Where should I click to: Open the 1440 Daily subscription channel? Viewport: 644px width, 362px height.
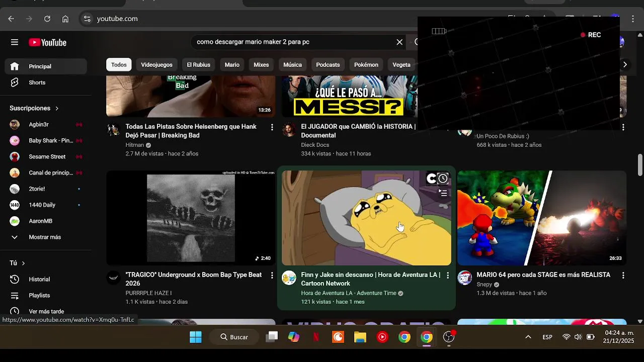(x=46, y=205)
